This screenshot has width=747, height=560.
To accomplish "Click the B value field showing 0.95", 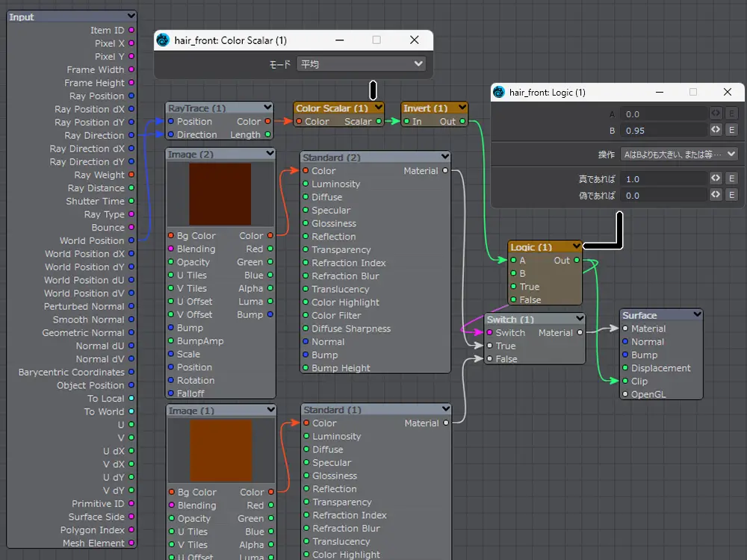I will point(663,130).
